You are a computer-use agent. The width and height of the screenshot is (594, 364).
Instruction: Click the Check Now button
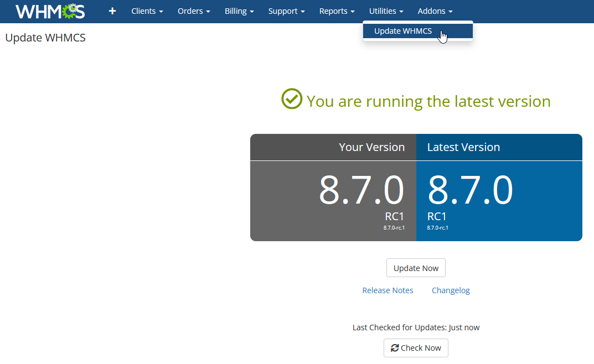click(416, 348)
